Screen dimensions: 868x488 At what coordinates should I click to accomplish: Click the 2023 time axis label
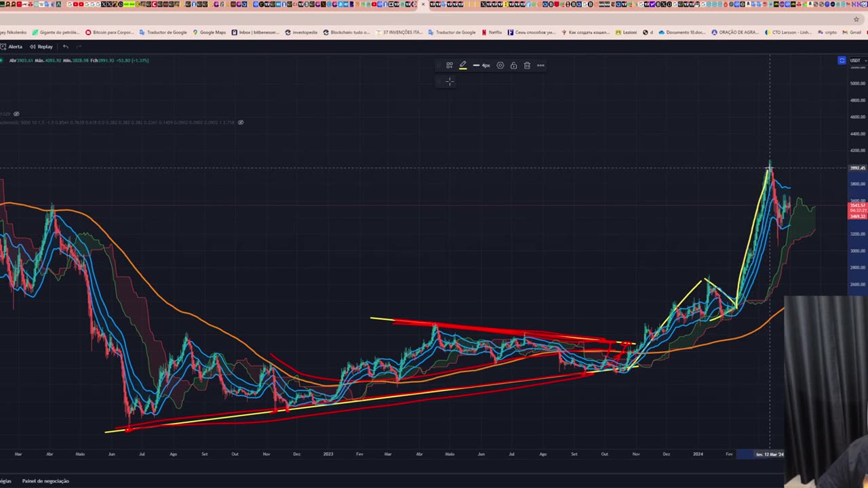tap(328, 454)
